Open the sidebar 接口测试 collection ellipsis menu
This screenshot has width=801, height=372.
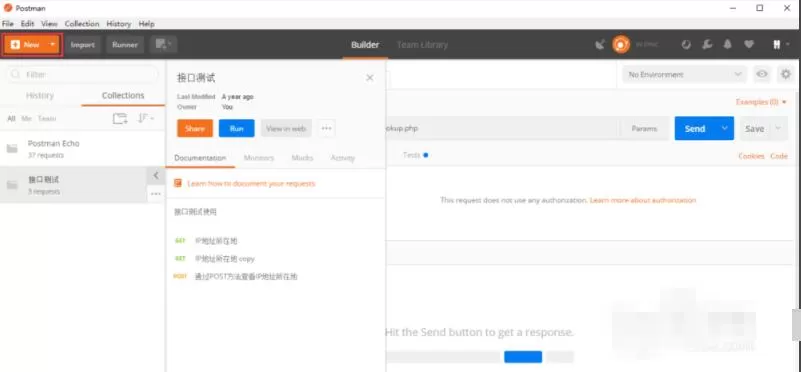pos(156,194)
